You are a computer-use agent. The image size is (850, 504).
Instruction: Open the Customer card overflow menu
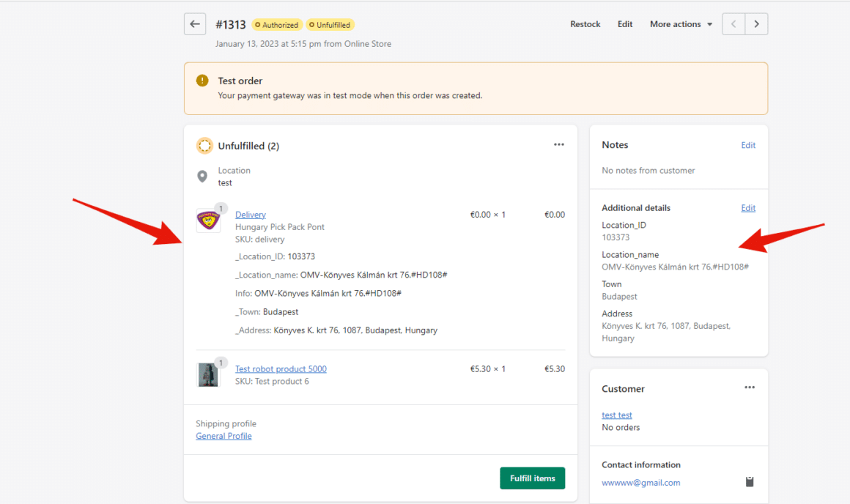click(x=749, y=388)
